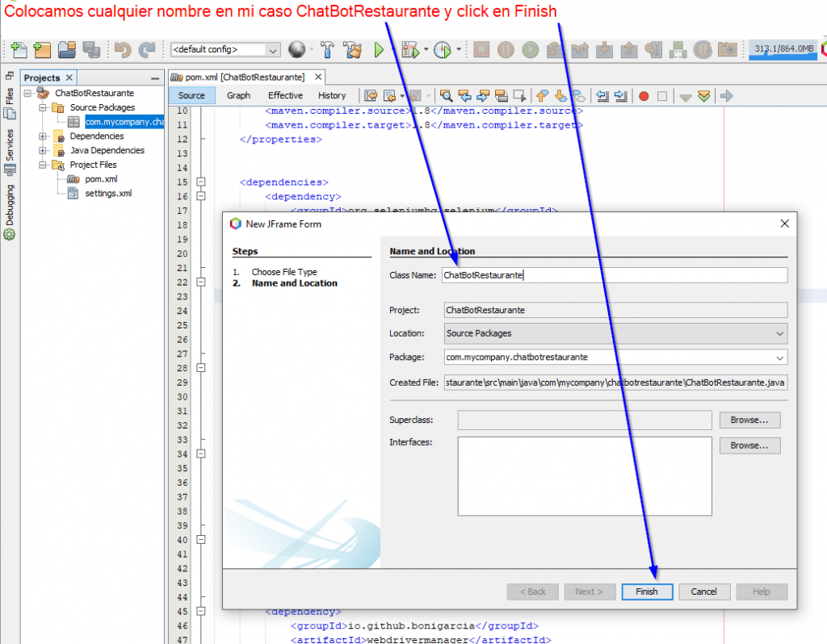The width and height of the screenshot is (827, 644).
Task: Click Browse next to Superclass
Action: tap(749, 420)
